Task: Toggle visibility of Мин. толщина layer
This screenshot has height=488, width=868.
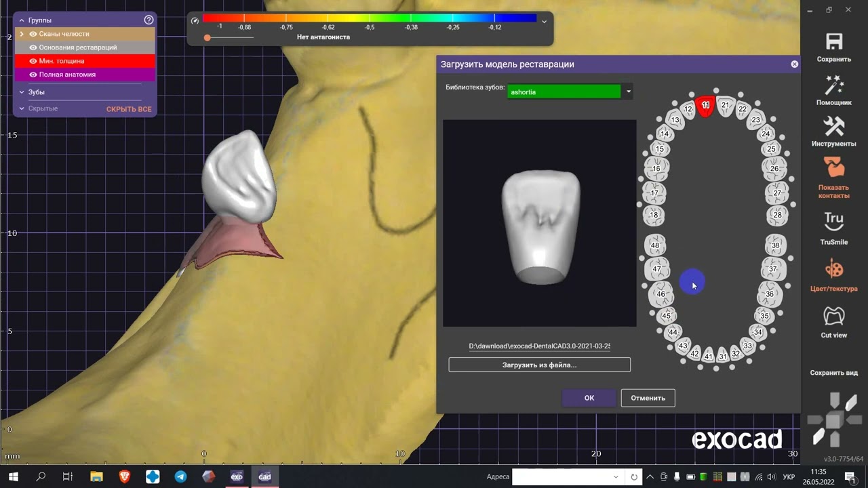Action: click(33, 61)
